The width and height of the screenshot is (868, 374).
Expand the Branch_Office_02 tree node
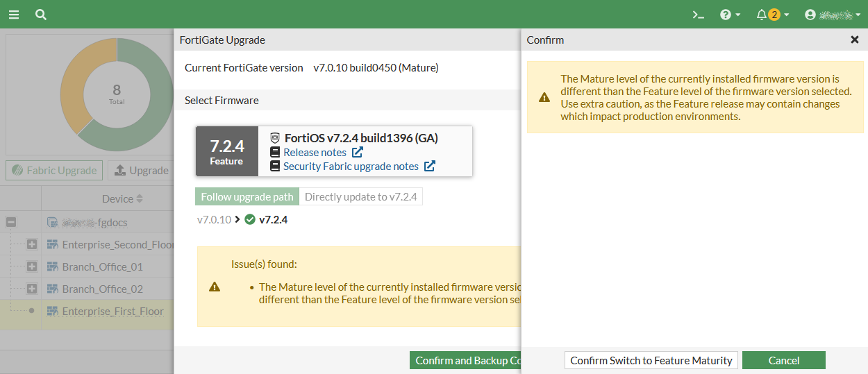point(32,289)
